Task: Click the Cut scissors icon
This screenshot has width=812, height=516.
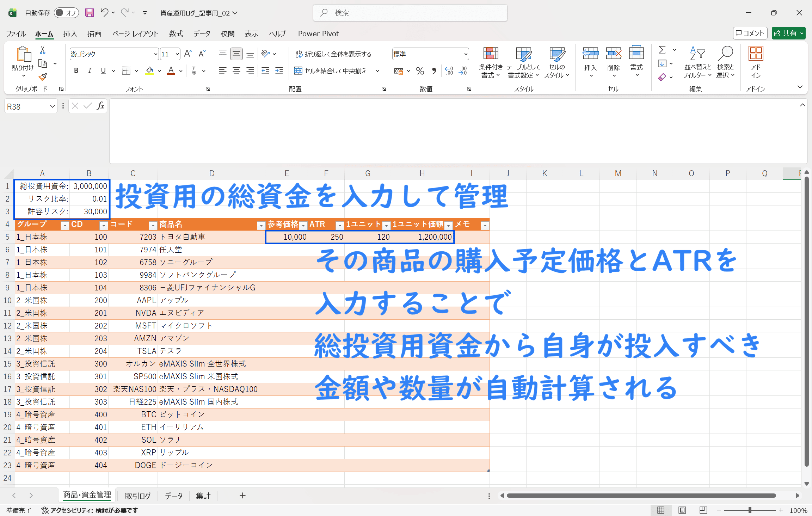Action: (x=43, y=50)
